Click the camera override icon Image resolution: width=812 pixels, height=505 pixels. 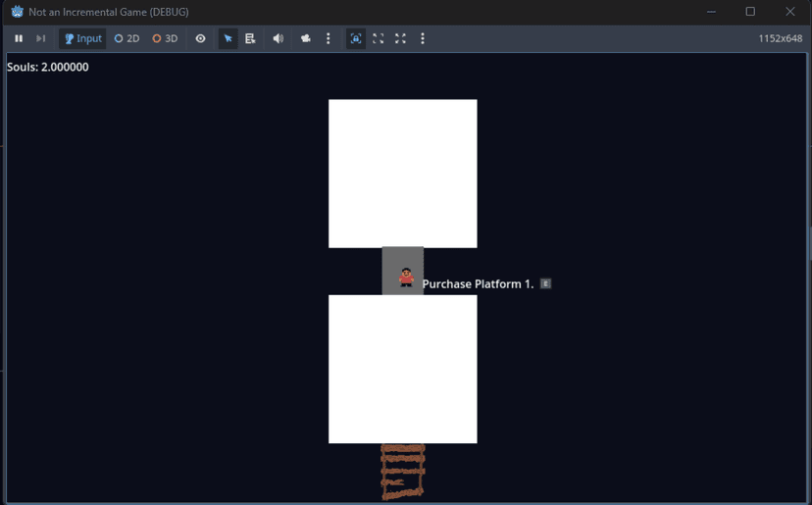pyautogui.click(x=306, y=39)
